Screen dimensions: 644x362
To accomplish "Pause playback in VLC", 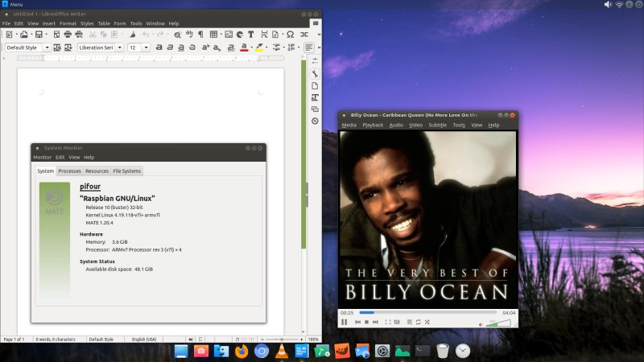I will pyautogui.click(x=345, y=322).
